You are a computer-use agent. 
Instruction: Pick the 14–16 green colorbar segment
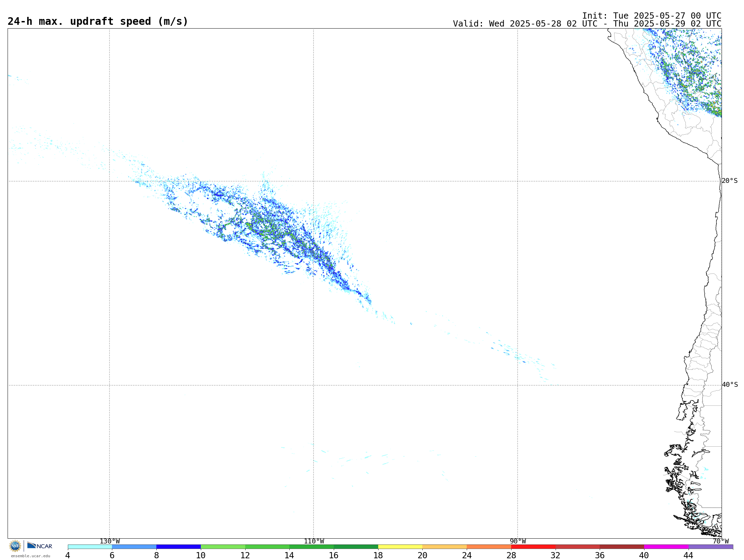click(x=312, y=547)
